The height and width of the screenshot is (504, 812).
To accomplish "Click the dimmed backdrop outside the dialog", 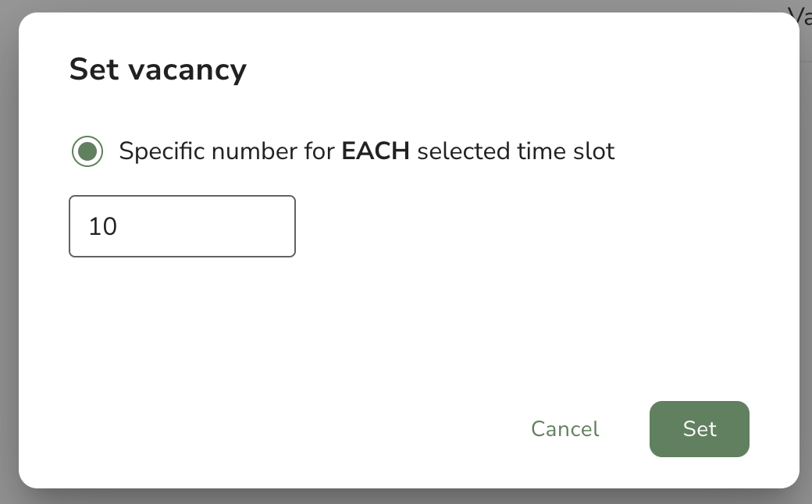I will 9,259.
